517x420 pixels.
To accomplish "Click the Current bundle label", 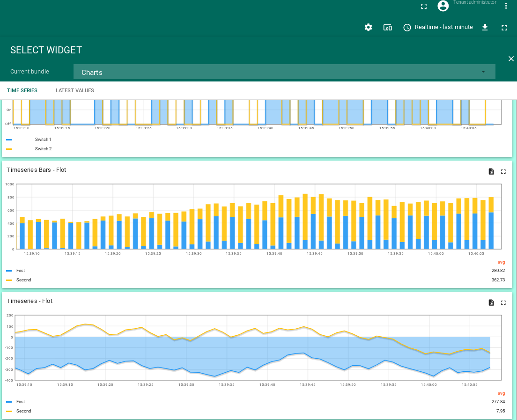I will (x=30, y=72).
